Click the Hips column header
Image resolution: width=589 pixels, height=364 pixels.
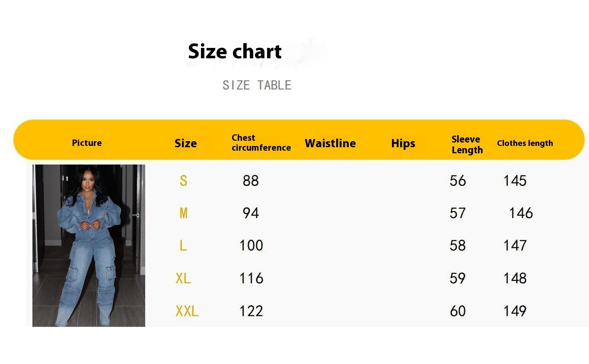pyautogui.click(x=403, y=143)
